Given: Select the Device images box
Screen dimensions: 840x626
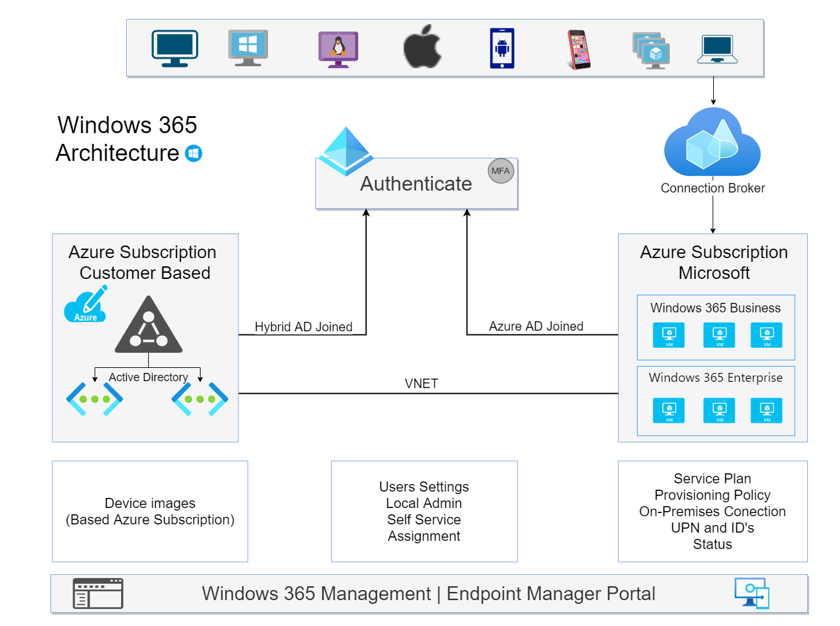Looking at the screenshot, I should [150, 511].
